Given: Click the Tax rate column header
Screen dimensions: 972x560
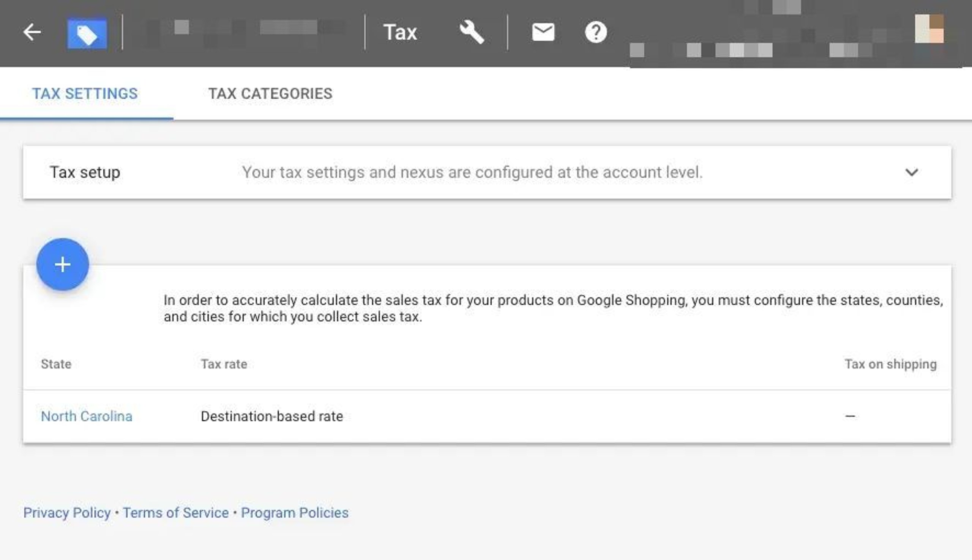Looking at the screenshot, I should 224,364.
